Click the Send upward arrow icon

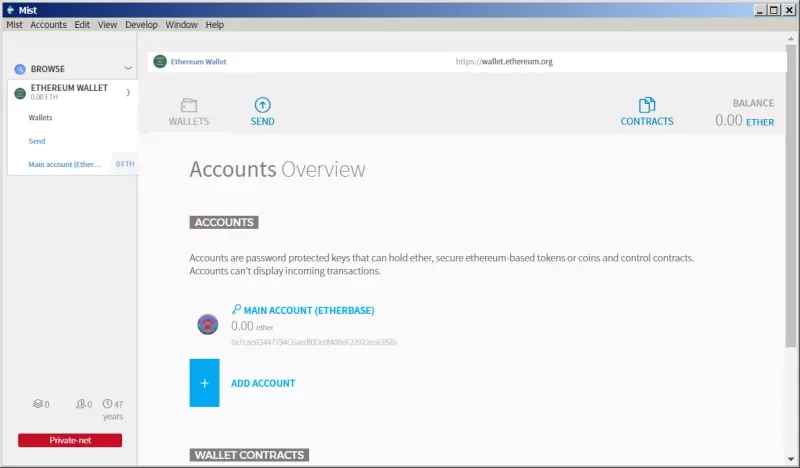(x=262, y=105)
